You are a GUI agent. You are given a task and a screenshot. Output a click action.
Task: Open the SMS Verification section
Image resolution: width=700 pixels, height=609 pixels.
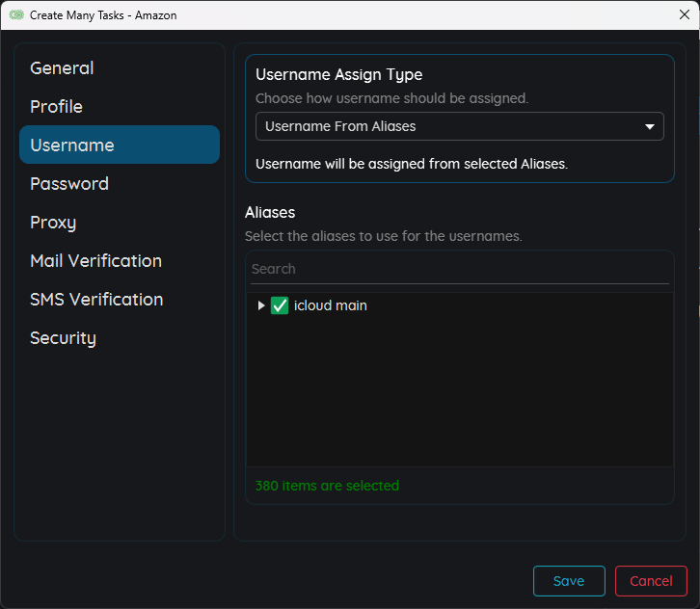(96, 300)
